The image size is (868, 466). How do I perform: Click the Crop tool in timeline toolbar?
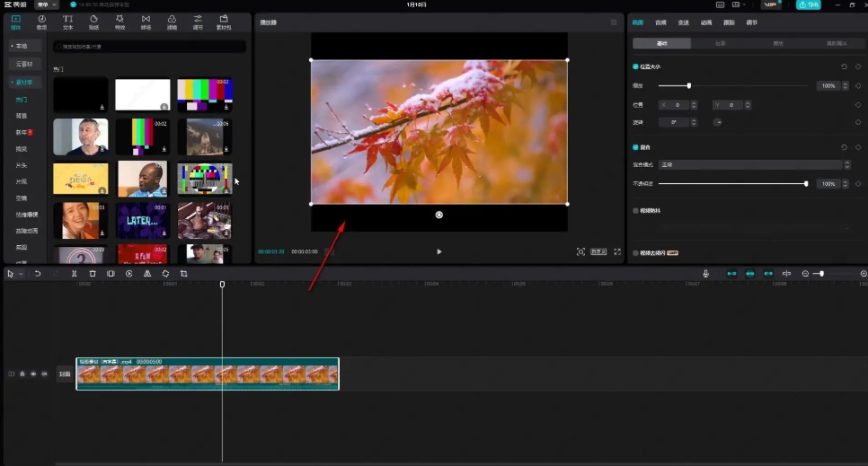click(x=183, y=274)
